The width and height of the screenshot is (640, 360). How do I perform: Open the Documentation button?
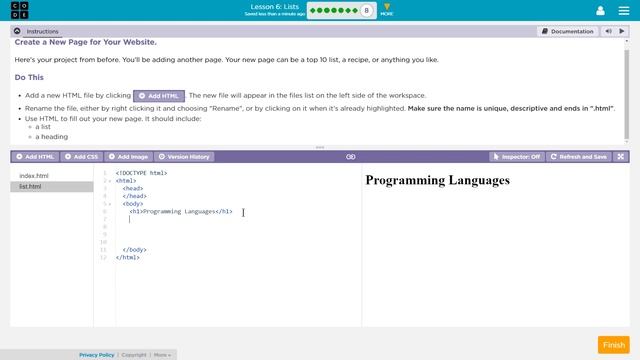click(568, 31)
